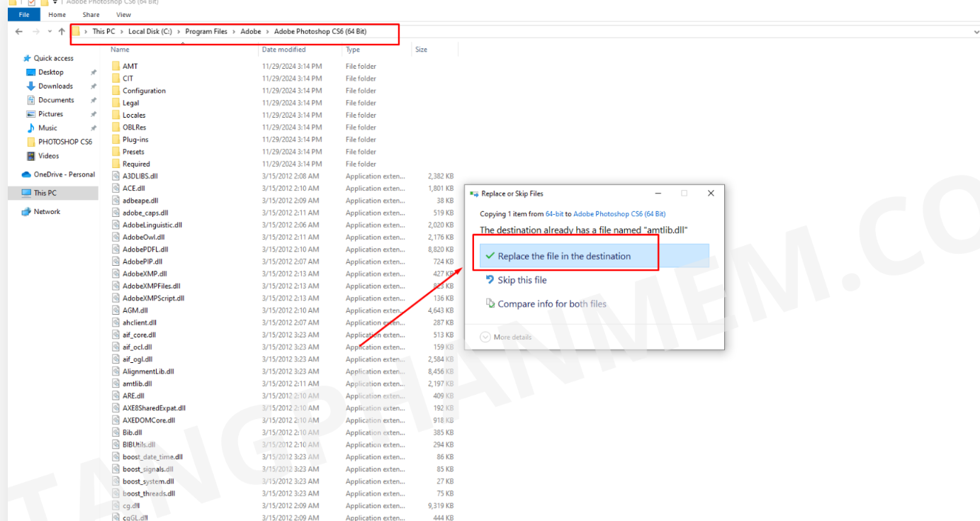Open Downloads in Quick access
This screenshot has width=980, height=521.
[55, 86]
